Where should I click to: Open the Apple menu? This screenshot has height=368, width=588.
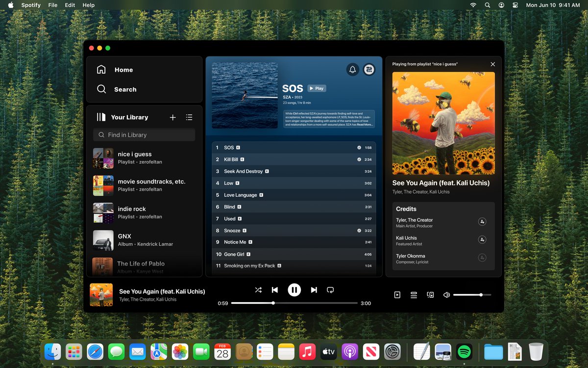point(11,5)
